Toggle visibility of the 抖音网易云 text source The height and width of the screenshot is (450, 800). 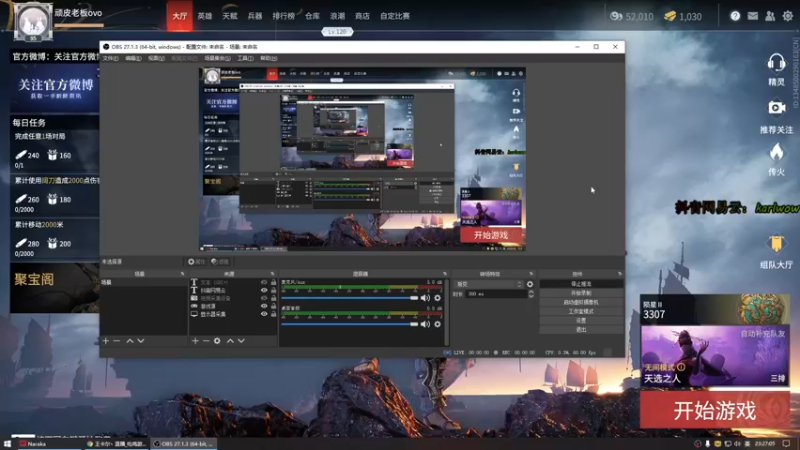coord(264,290)
